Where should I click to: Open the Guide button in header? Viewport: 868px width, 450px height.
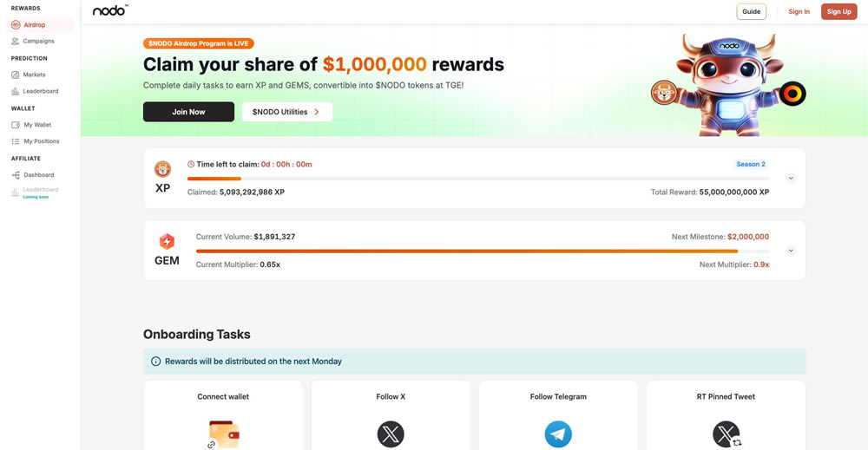point(752,12)
